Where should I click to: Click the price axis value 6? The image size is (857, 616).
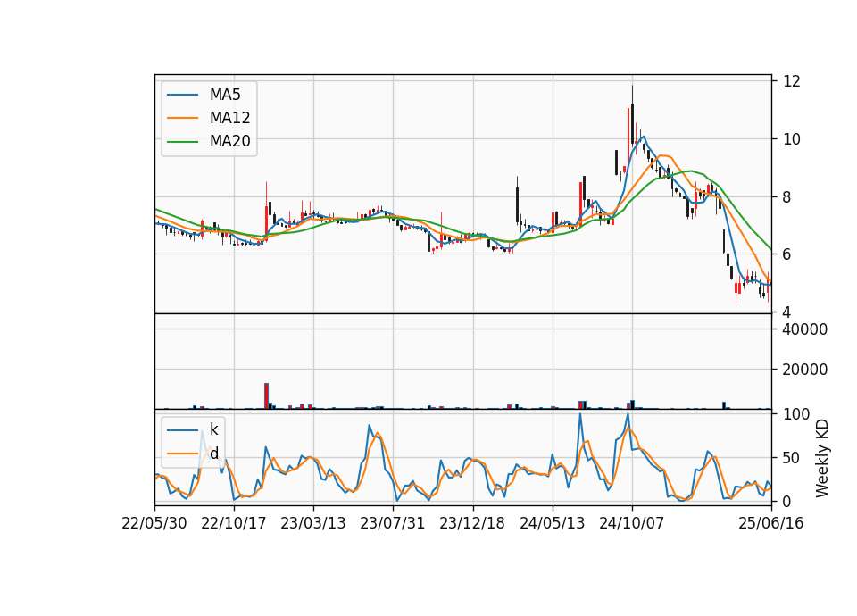coord(787,254)
